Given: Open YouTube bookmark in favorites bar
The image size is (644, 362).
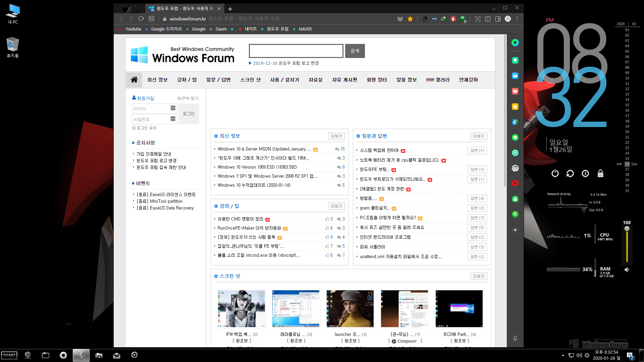Looking at the screenshot, I should tap(133, 29).
